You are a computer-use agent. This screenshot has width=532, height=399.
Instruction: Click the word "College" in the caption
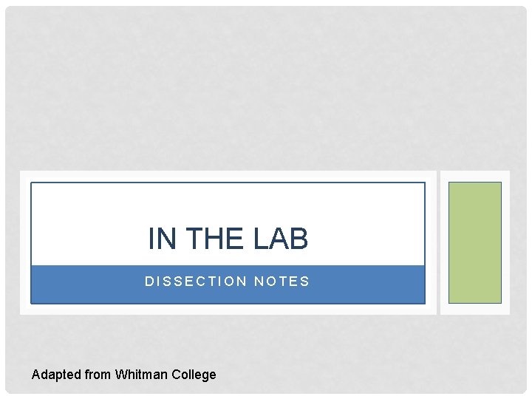[194, 375]
